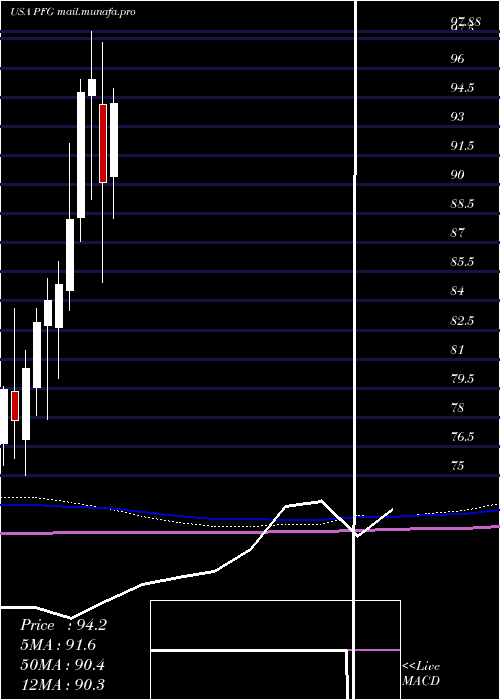Click the 85.5 price axis label
Viewport: 500px width, 700px height.
462,262
